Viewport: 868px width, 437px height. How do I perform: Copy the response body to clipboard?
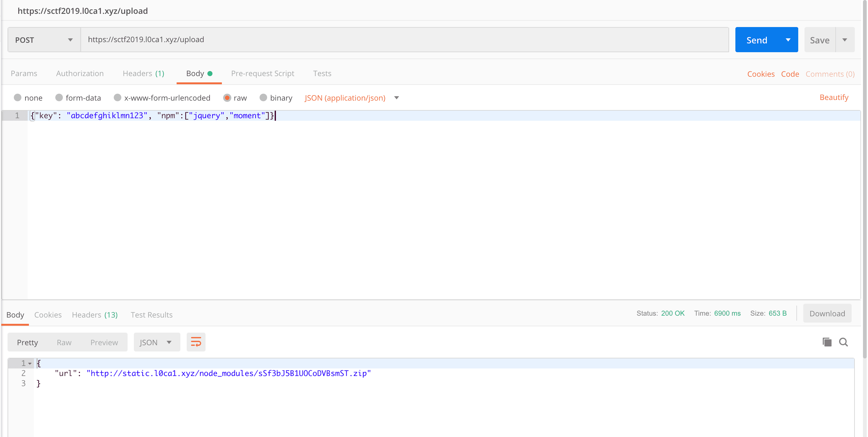coord(826,342)
